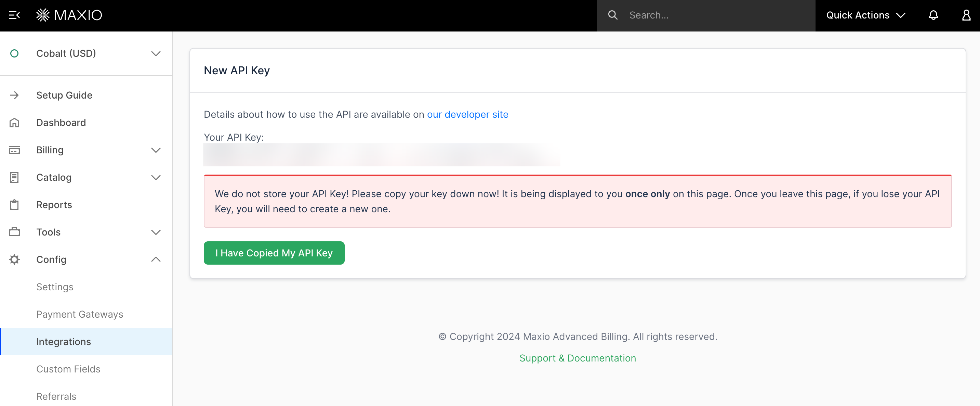The image size is (980, 406).
Task: Open Custom Fields in the sidebar
Action: [68, 369]
